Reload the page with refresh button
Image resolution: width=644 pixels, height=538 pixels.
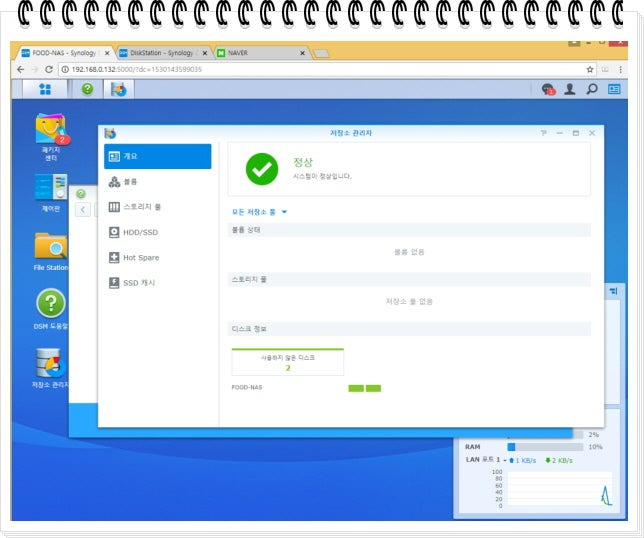[x=49, y=69]
